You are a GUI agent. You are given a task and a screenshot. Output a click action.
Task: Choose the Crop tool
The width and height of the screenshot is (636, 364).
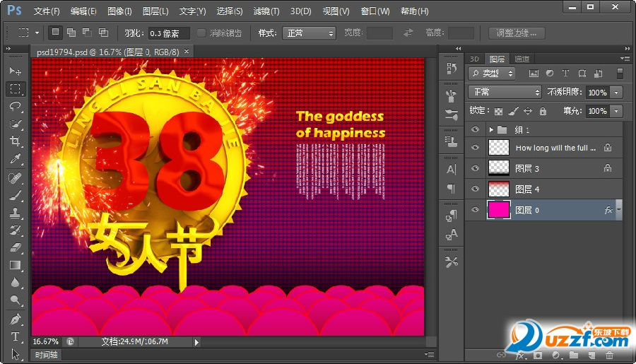coord(15,142)
